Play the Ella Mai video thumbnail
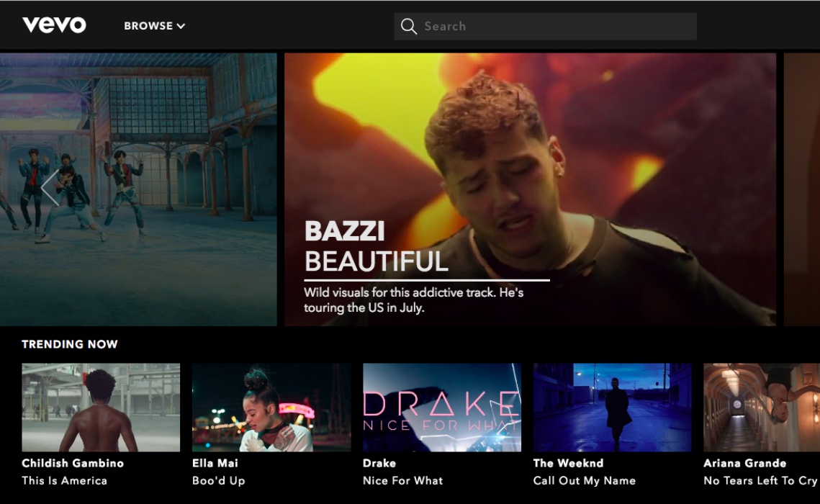Screen dimensions: 820x504 (x=271, y=407)
